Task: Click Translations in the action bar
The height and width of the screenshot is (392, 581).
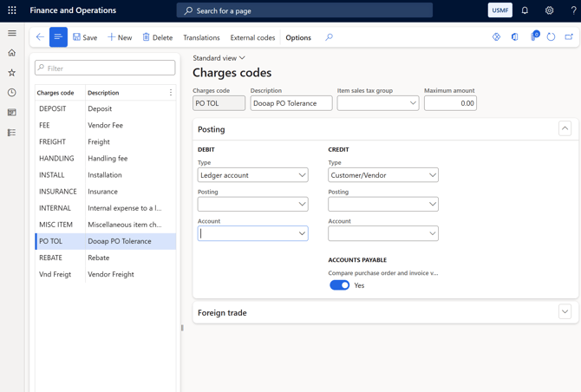Action: tap(201, 37)
